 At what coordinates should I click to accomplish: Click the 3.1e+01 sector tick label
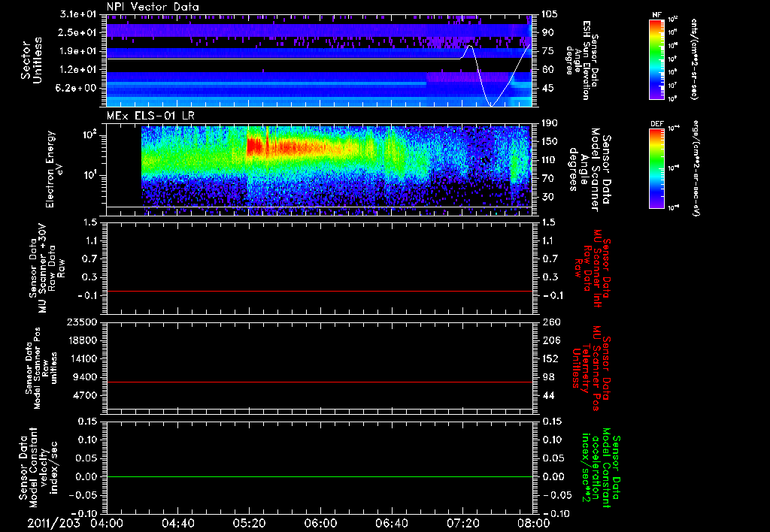coord(78,14)
